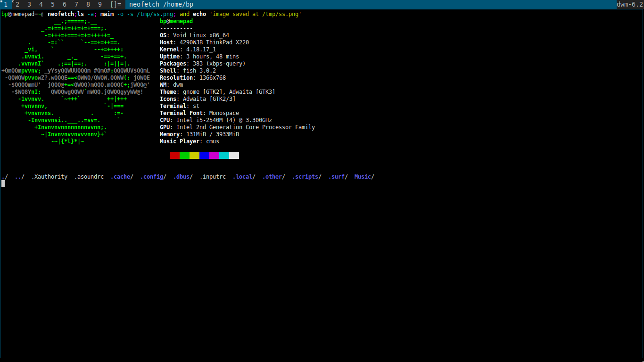Screen dimensions: 644x362
Task: Click the white color block
Action: point(234,155)
